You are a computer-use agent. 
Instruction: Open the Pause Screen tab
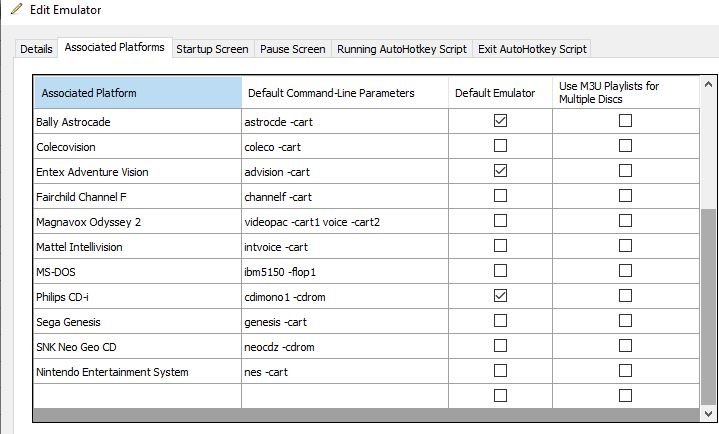pos(293,49)
